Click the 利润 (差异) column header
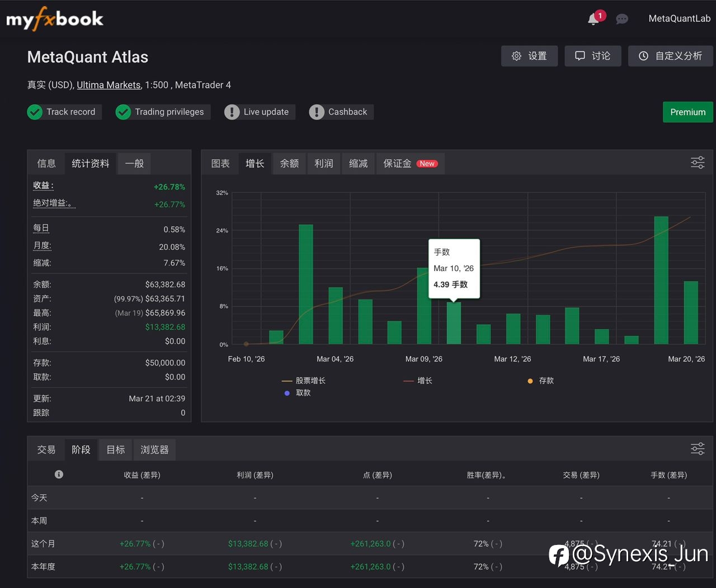This screenshot has width=716, height=588. point(255,475)
